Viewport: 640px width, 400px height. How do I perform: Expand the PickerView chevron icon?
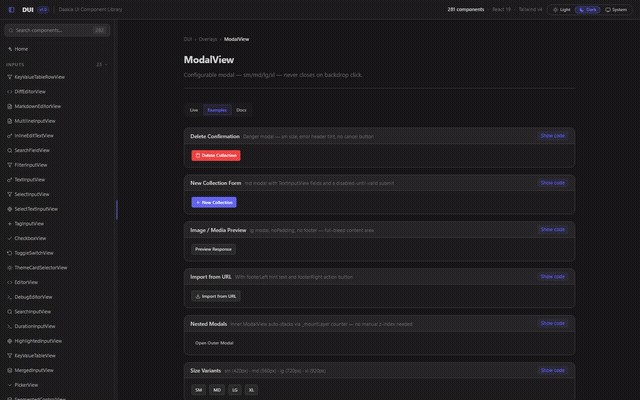pyautogui.click(x=10, y=385)
